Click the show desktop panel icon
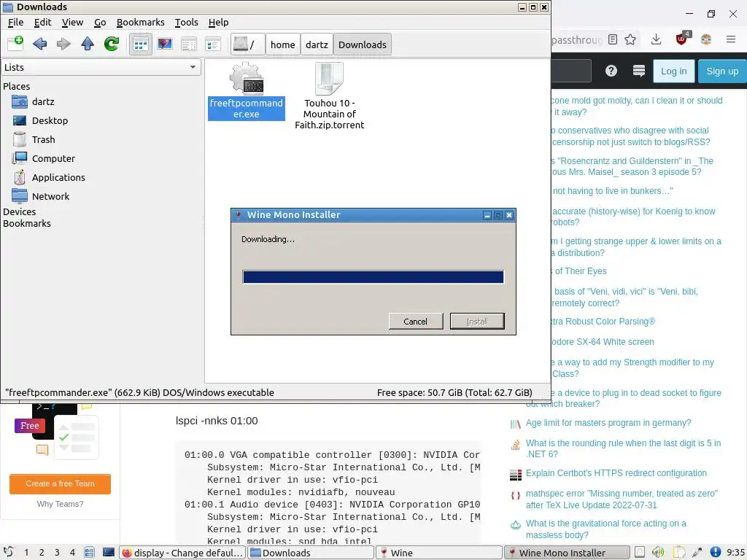The width and height of the screenshot is (747, 560). tap(109, 553)
